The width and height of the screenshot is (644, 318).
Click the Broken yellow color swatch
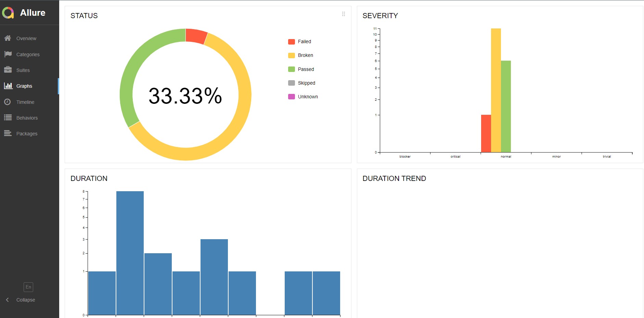291,55
